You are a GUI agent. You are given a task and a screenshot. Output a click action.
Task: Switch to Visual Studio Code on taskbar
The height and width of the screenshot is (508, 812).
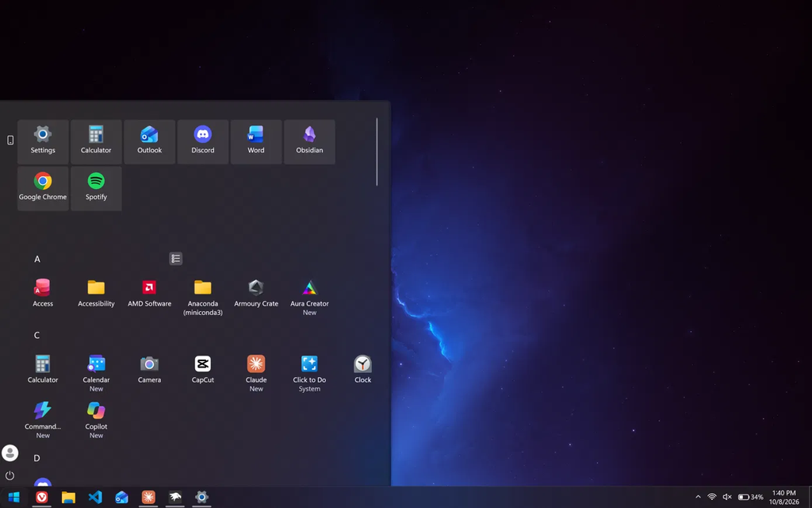click(95, 497)
